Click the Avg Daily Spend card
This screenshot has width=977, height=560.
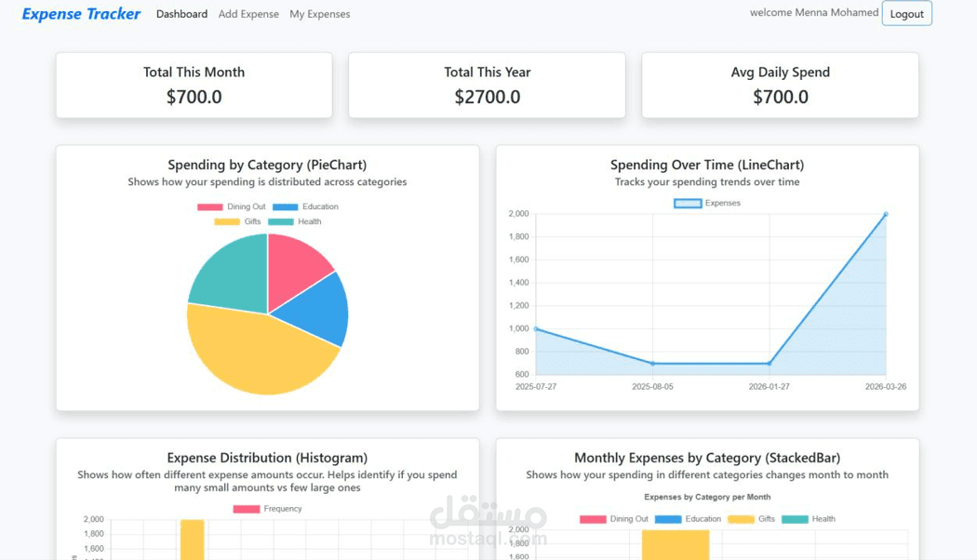(x=780, y=85)
